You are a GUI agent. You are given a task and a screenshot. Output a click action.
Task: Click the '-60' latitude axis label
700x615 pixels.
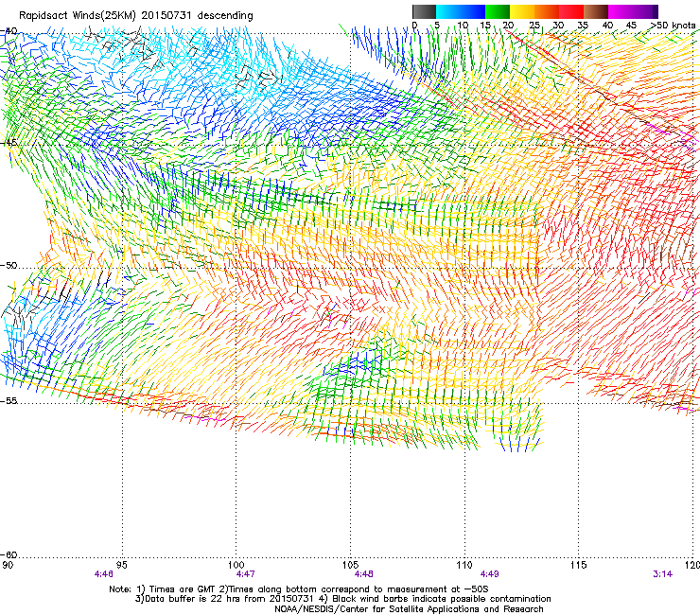(x=9, y=554)
